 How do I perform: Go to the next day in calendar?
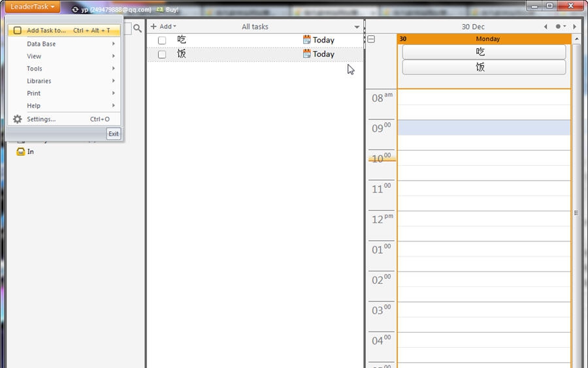point(574,27)
